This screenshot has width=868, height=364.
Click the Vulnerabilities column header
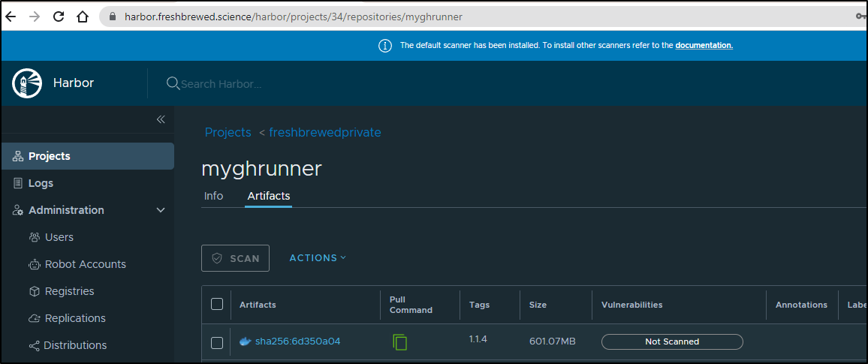pos(631,305)
